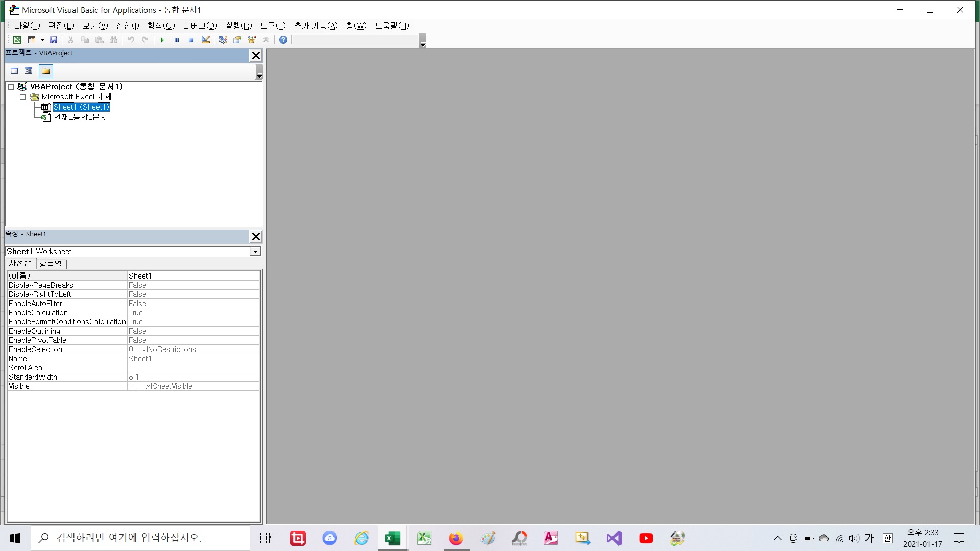
Task: Open the Insert item dropdown arrow in toolbar
Action: click(42, 40)
